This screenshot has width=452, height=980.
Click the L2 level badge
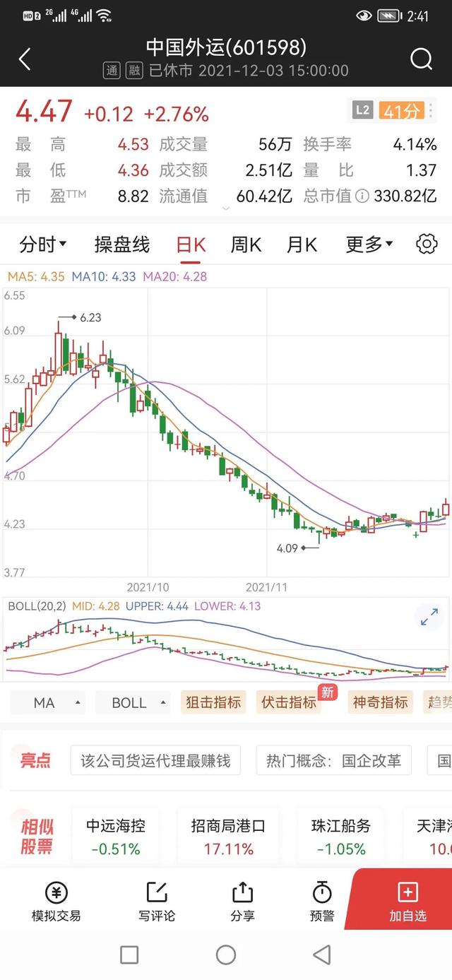click(x=363, y=110)
